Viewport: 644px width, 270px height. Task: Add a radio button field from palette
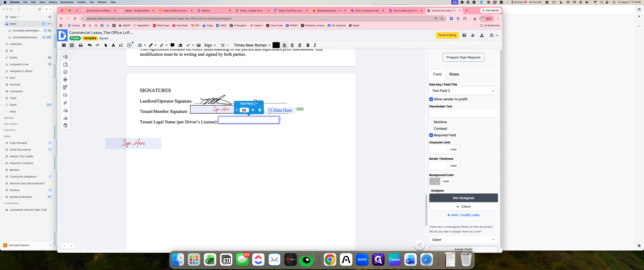(65, 80)
